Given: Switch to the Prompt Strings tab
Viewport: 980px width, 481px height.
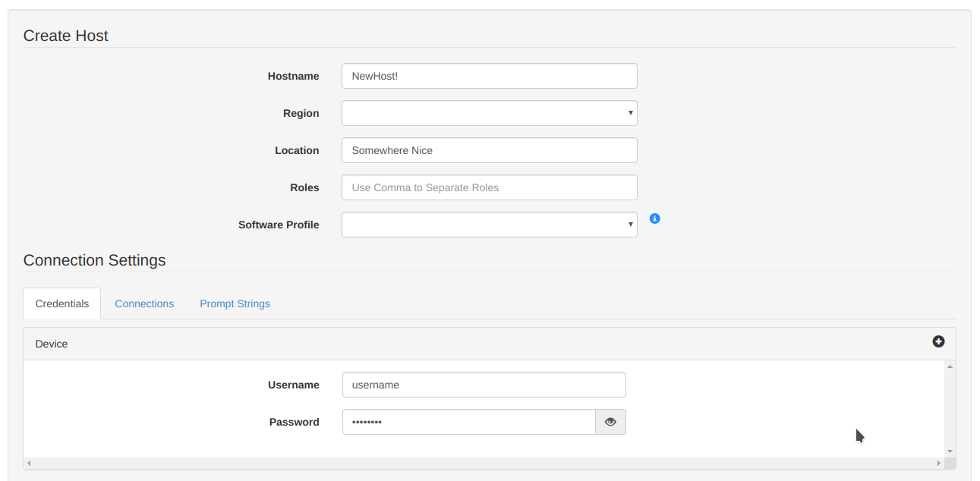Looking at the screenshot, I should click(235, 303).
